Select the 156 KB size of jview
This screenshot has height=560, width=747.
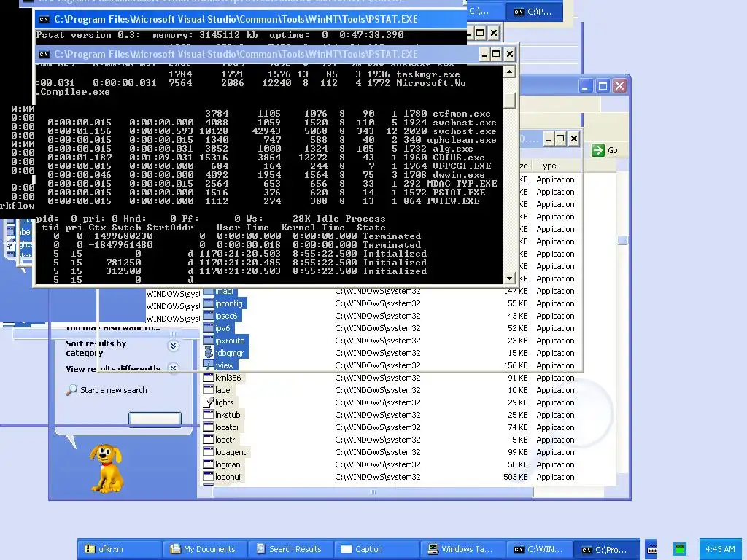point(516,365)
